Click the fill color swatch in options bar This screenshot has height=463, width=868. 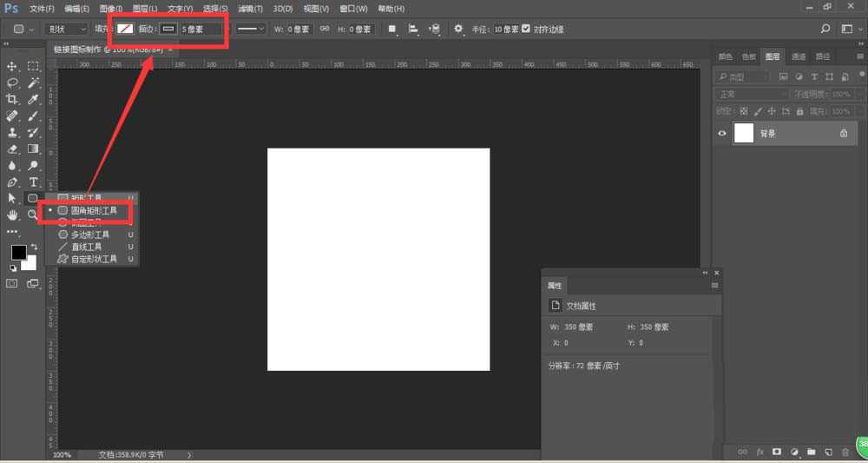[x=126, y=29]
